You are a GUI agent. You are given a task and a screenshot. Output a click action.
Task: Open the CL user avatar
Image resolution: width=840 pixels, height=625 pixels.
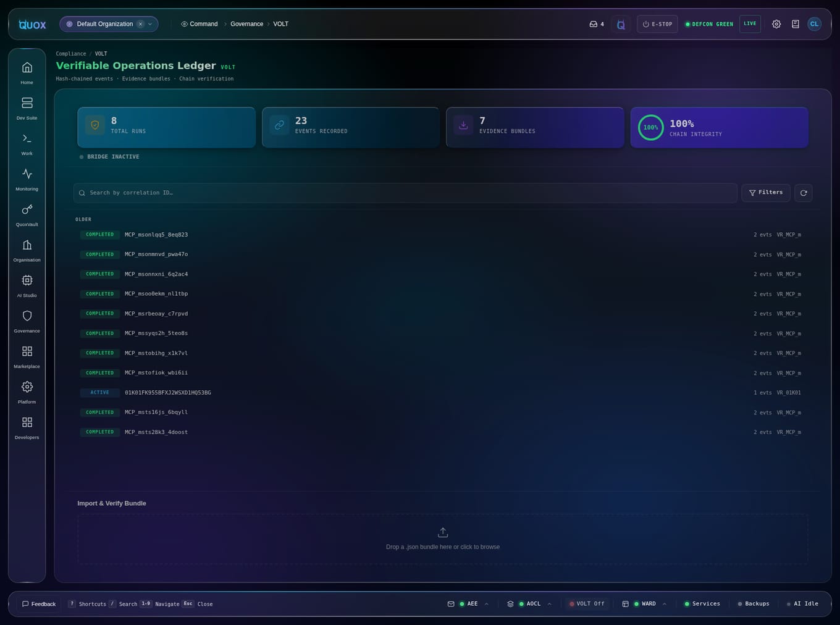[x=814, y=24]
